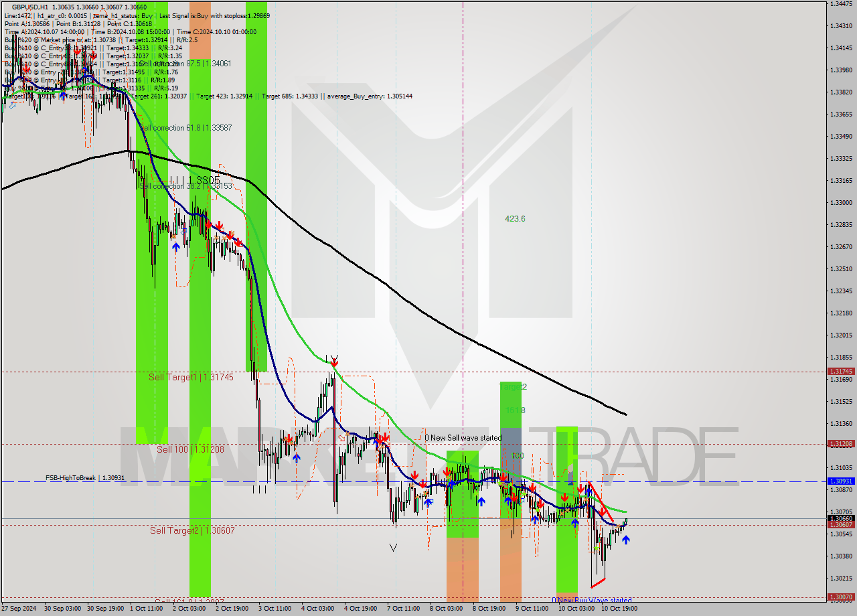
Task: Click the '3 Oct 11:00' time axis label
Action: 275,609
